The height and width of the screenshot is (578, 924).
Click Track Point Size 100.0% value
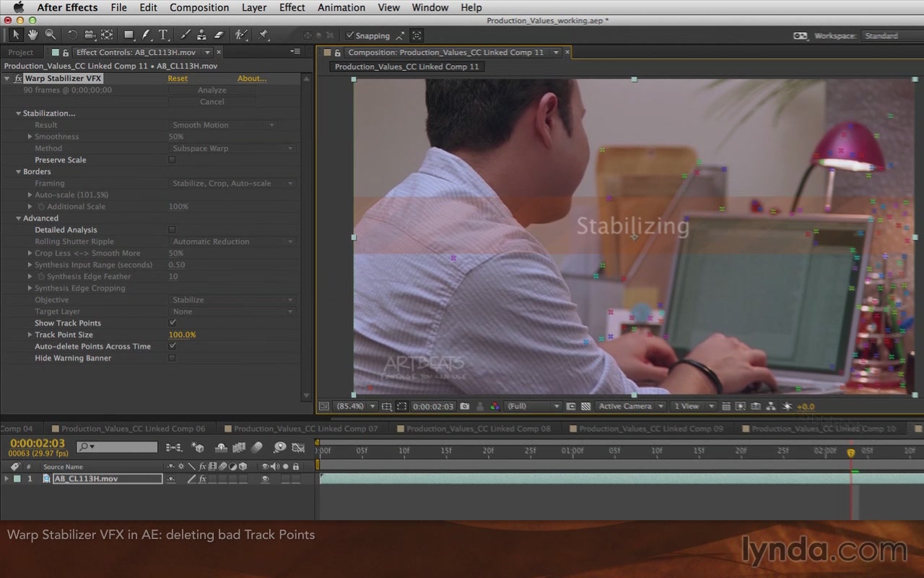click(182, 335)
